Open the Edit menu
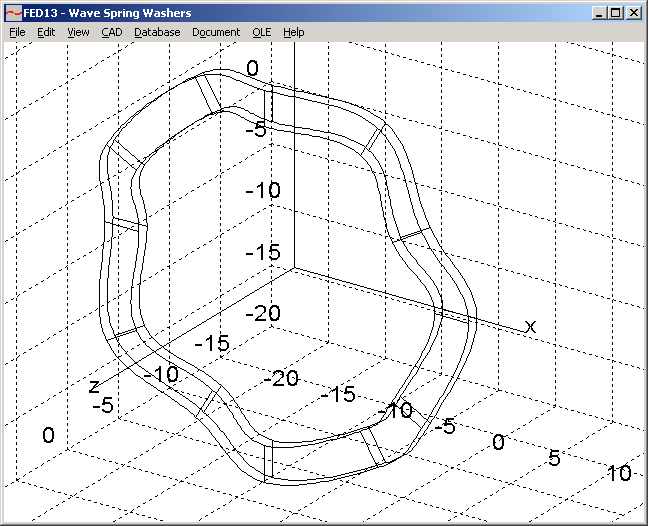The width and height of the screenshot is (648, 526). [46, 32]
